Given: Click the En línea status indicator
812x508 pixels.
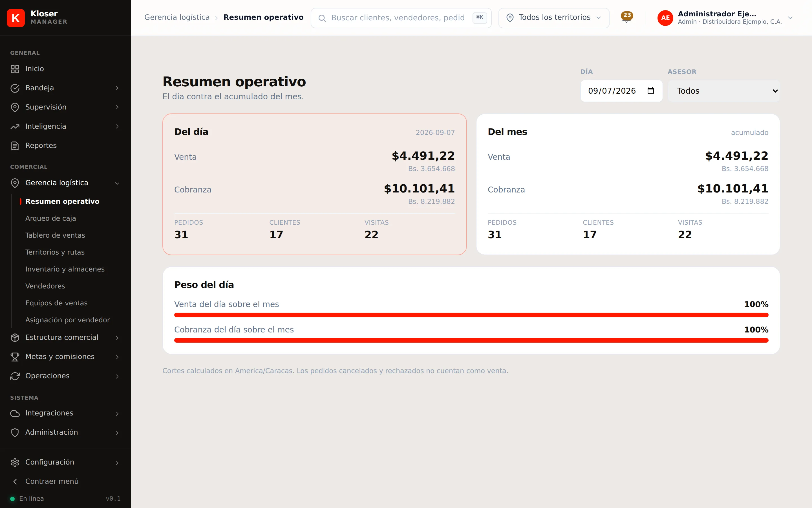Looking at the screenshot, I should (x=27, y=498).
